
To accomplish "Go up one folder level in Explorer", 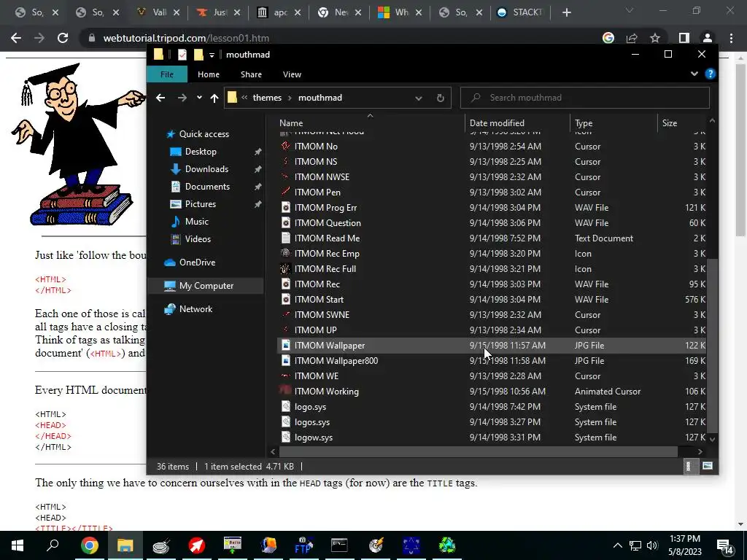I will 214,98.
